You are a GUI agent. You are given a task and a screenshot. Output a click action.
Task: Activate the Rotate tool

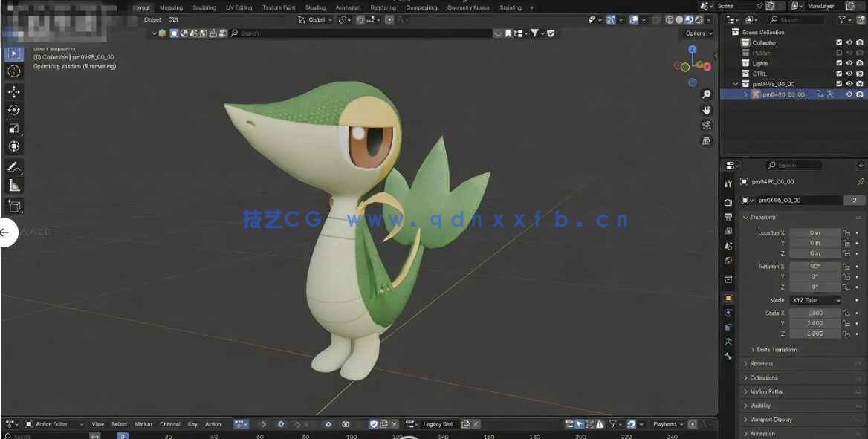point(14,109)
